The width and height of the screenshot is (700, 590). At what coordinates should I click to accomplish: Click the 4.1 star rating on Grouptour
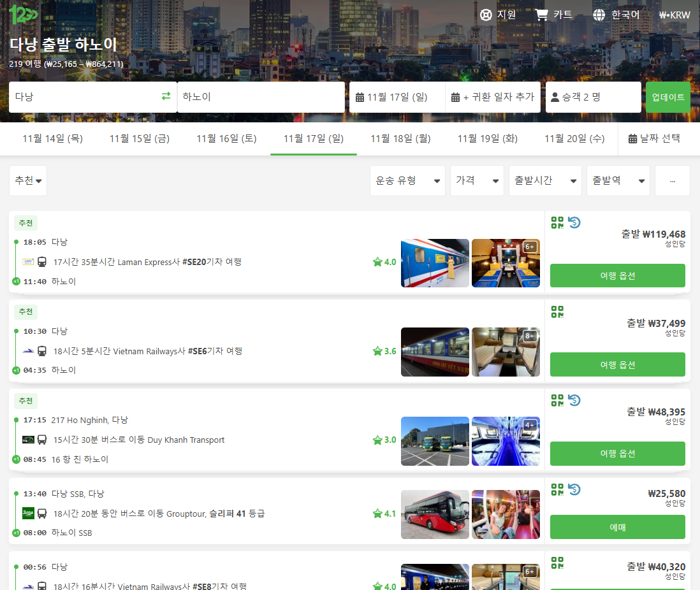tap(384, 514)
